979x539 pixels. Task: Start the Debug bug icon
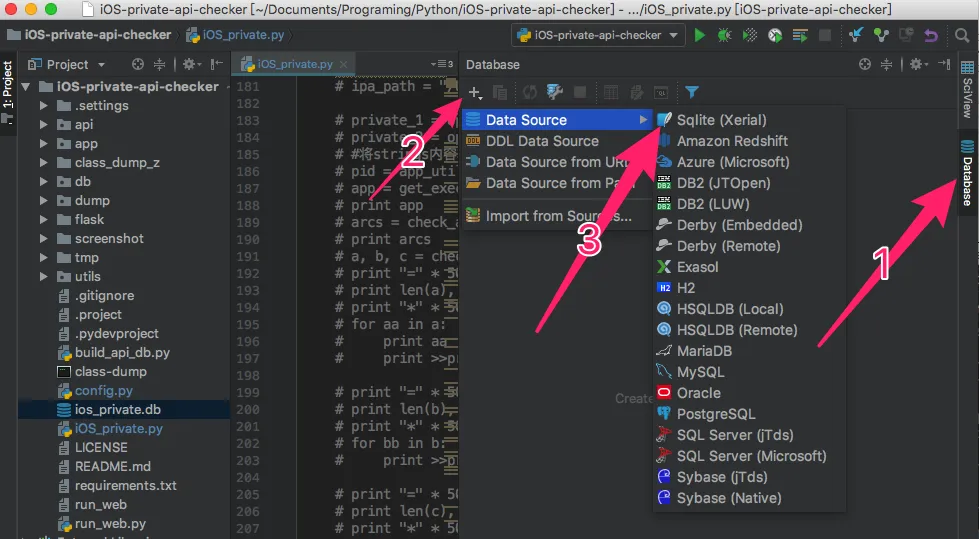(x=724, y=36)
